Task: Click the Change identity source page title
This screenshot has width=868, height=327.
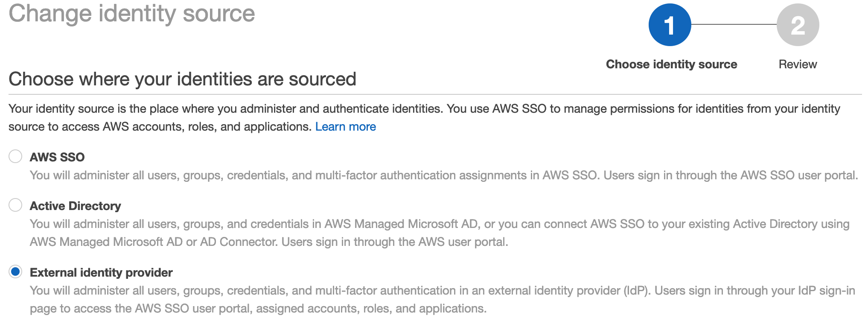Action: (x=132, y=14)
